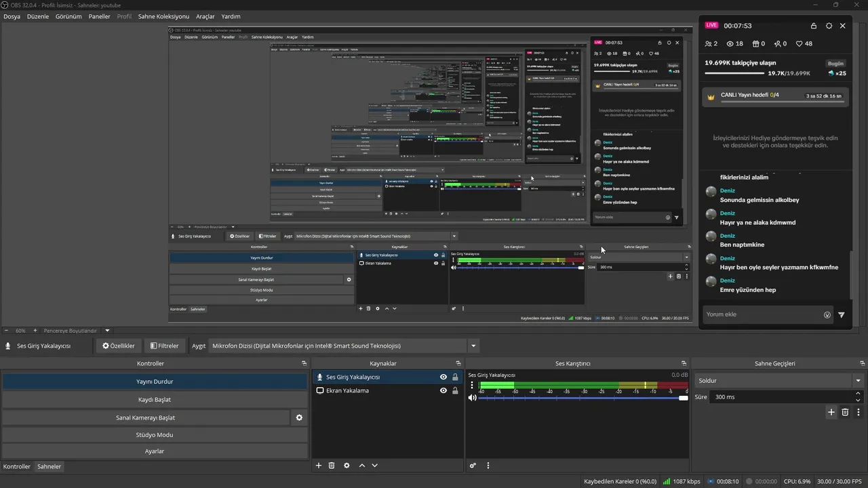The width and height of the screenshot is (868, 488).
Task: Open the Araçlar menu
Action: pos(205,16)
